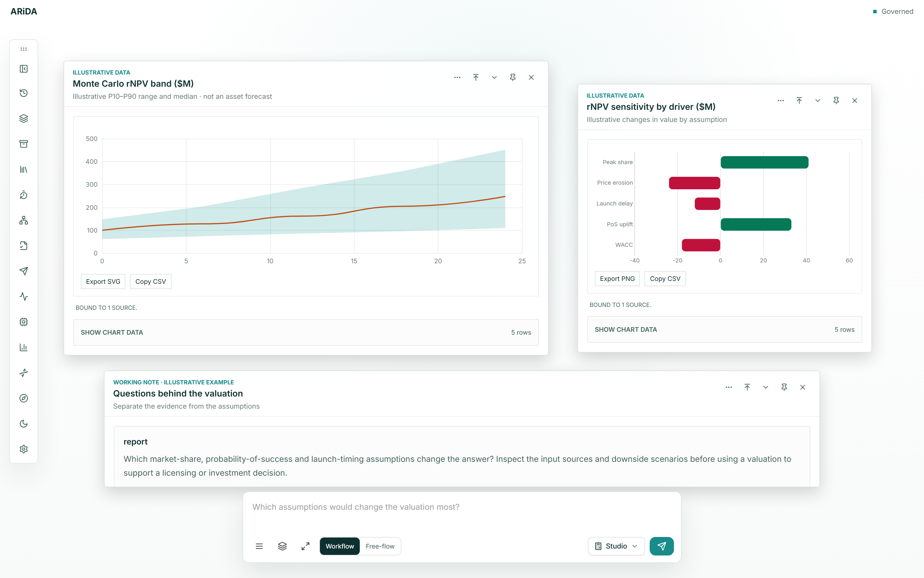The width and height of the screenshot is (924, 578).
Task: Click the Peak share green bar
Action: pos(764,162)
